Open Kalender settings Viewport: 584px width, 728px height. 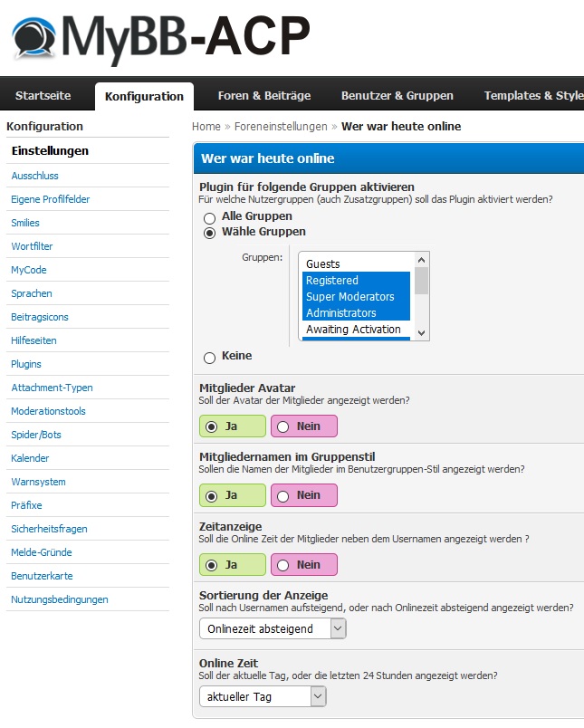[x=30, y=458]
